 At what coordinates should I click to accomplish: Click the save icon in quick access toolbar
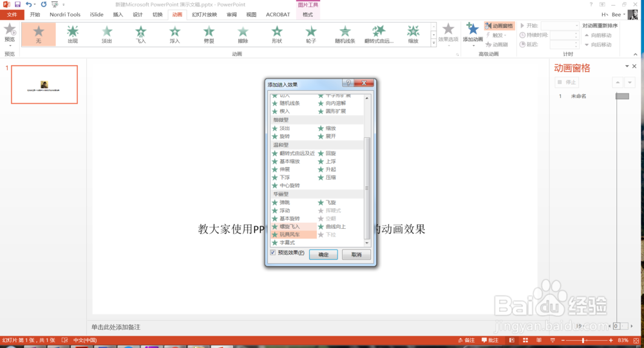click(17, 5)
